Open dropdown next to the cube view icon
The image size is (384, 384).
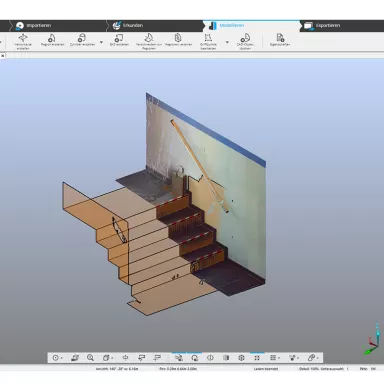tap(112, 358)
